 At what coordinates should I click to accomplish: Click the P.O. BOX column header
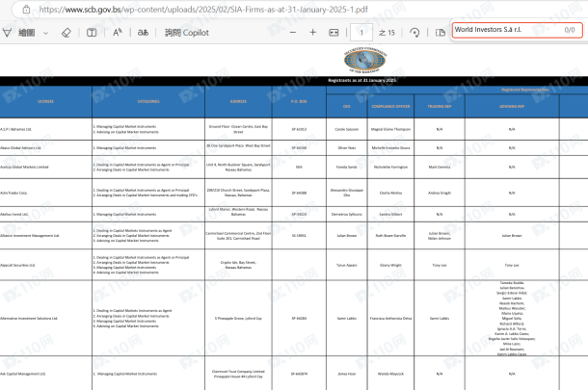[x=299, y=101]
